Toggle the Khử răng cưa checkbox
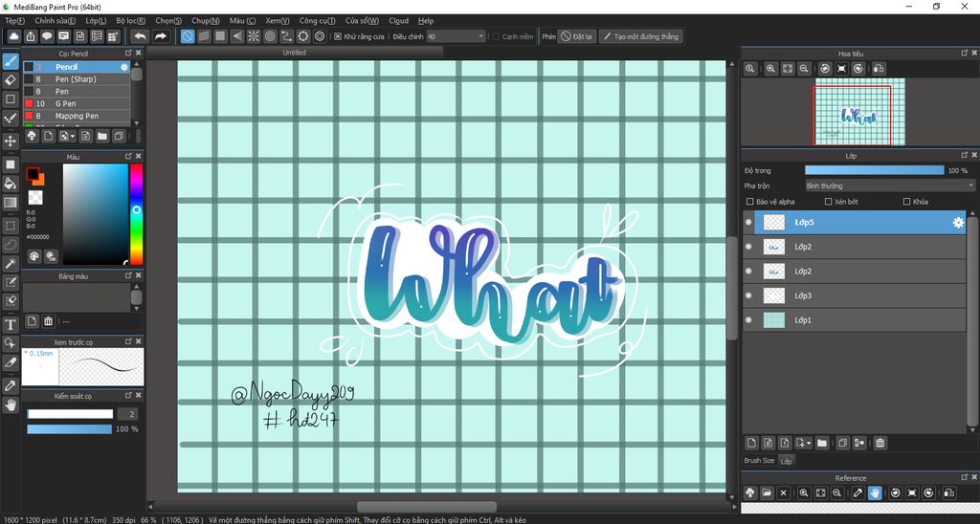 tap(338, 36)
